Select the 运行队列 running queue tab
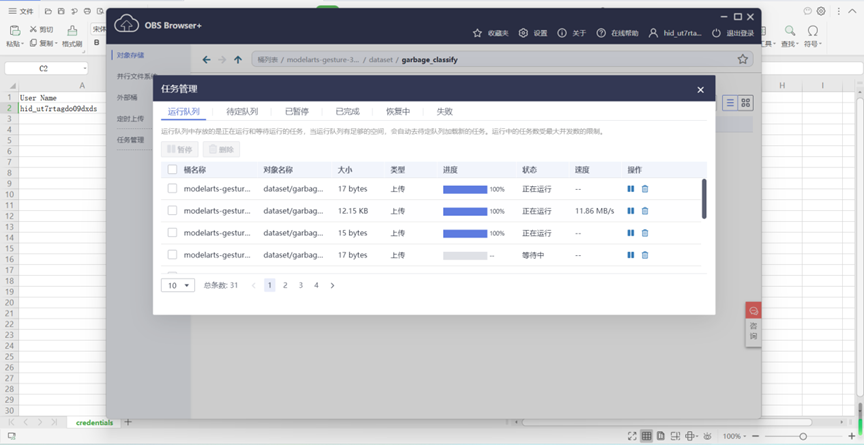The height and width of the screenshot is (445, 864). coord(183,111)
